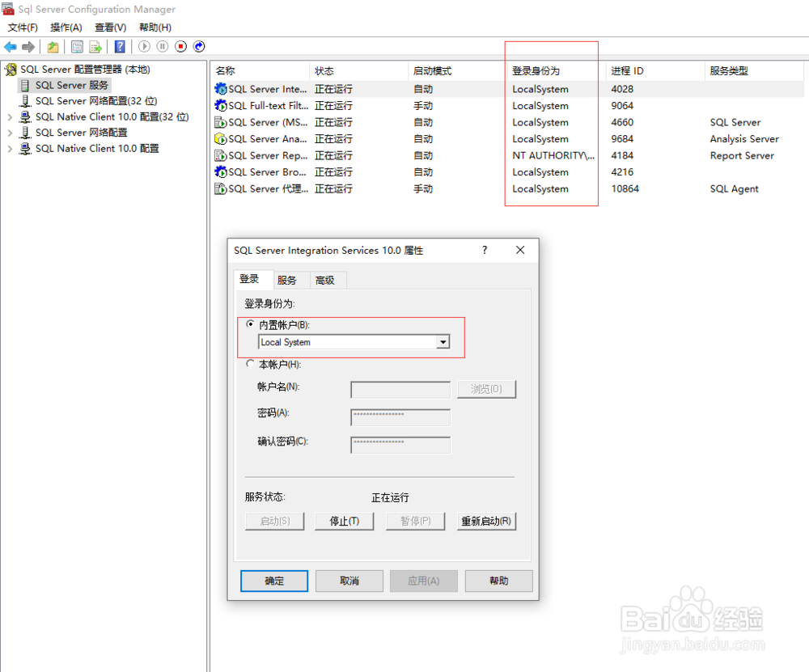Click the SQL Server Analysis Services row icon
The height and width of the screenshot is (672, 809).
(220, 139)
